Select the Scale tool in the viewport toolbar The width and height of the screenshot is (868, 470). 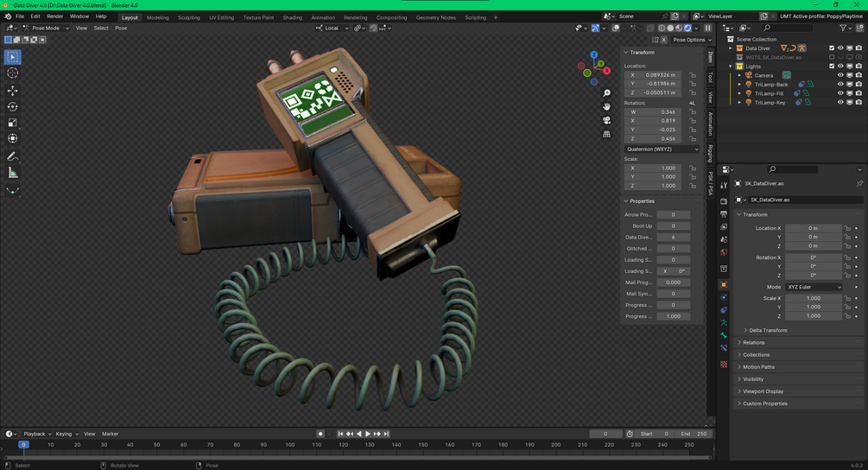click(13, 123)
